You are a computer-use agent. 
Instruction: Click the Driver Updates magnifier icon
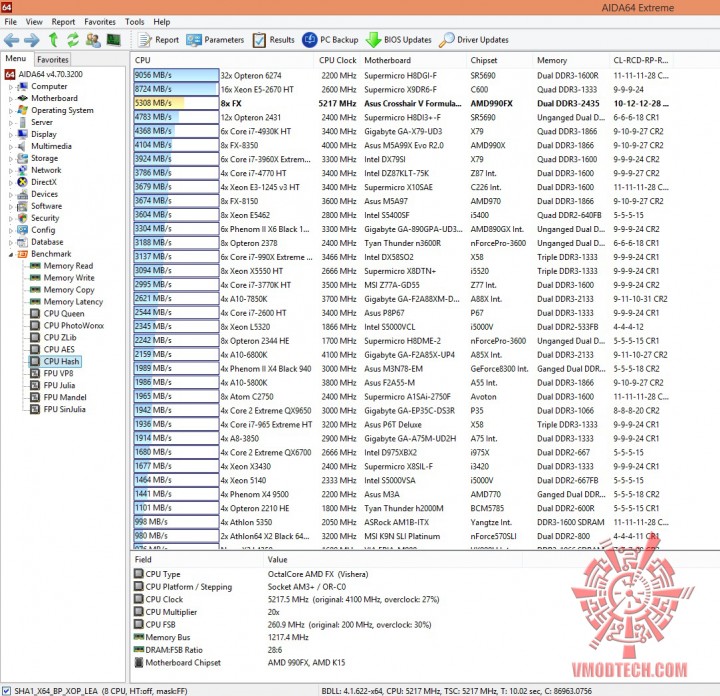click(446, 40)
